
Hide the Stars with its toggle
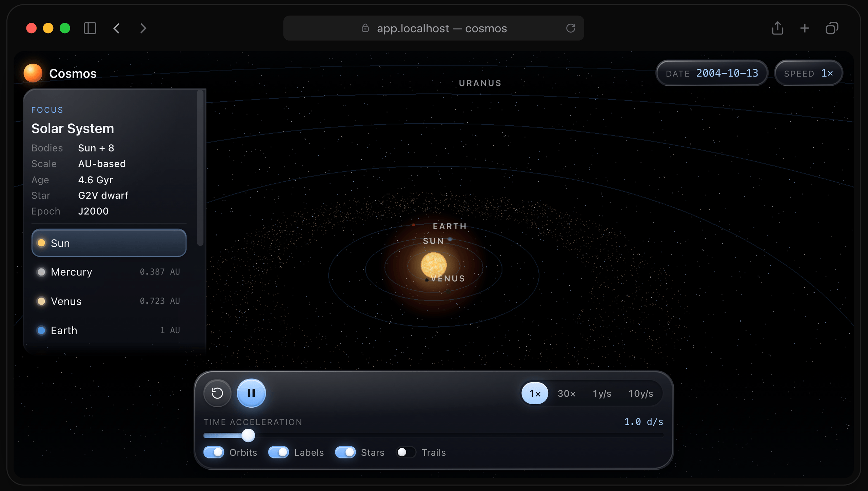click(345, 452)
